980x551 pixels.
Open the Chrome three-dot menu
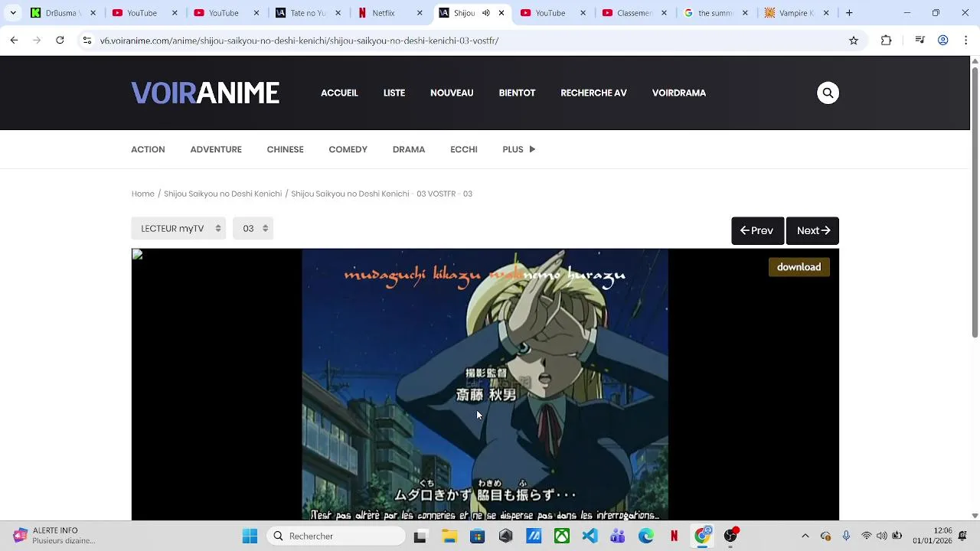965,41
